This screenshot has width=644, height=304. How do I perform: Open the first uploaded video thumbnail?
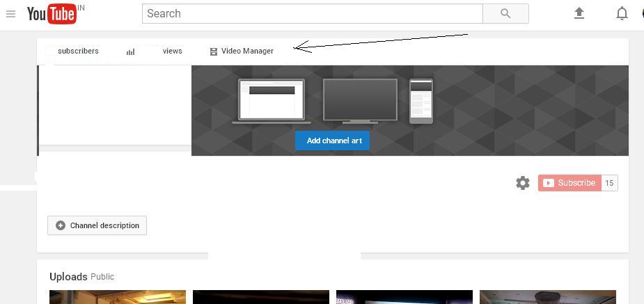point(118,297)
